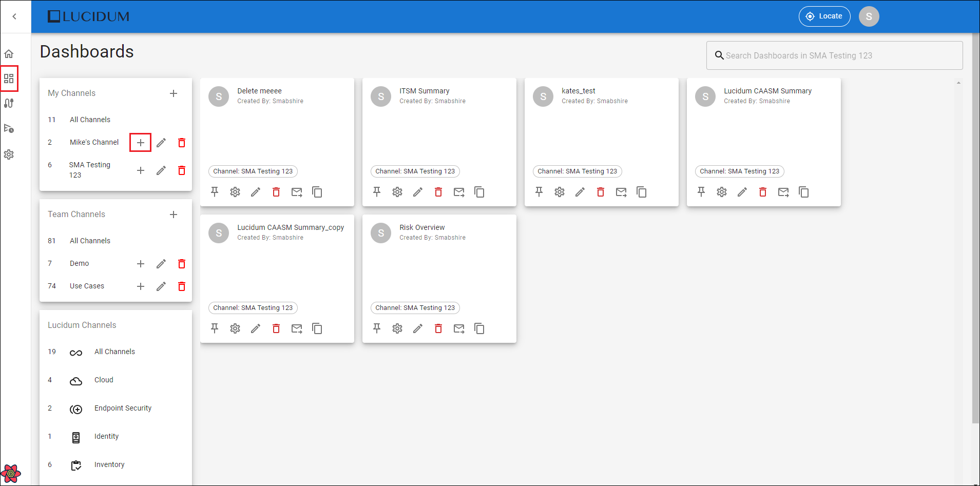Email the Delete meeee dashboard
The height and width of the screenshot is (486, 980).
point(297,192)
